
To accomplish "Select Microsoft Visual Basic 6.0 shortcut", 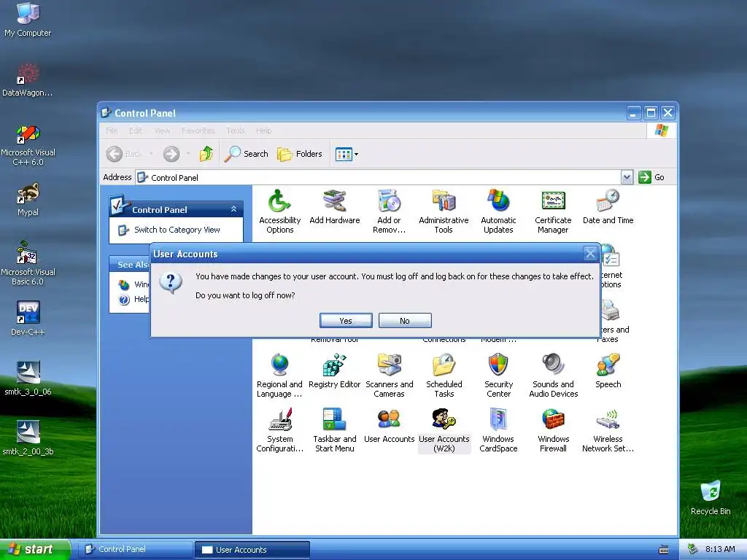I will click(28, 263).
